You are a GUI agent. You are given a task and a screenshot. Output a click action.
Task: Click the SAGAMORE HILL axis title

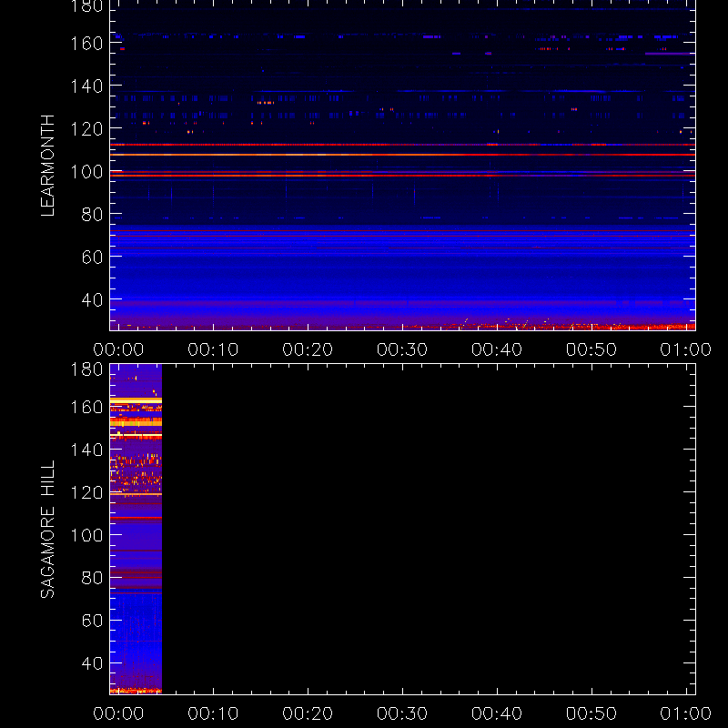(48, 530)
